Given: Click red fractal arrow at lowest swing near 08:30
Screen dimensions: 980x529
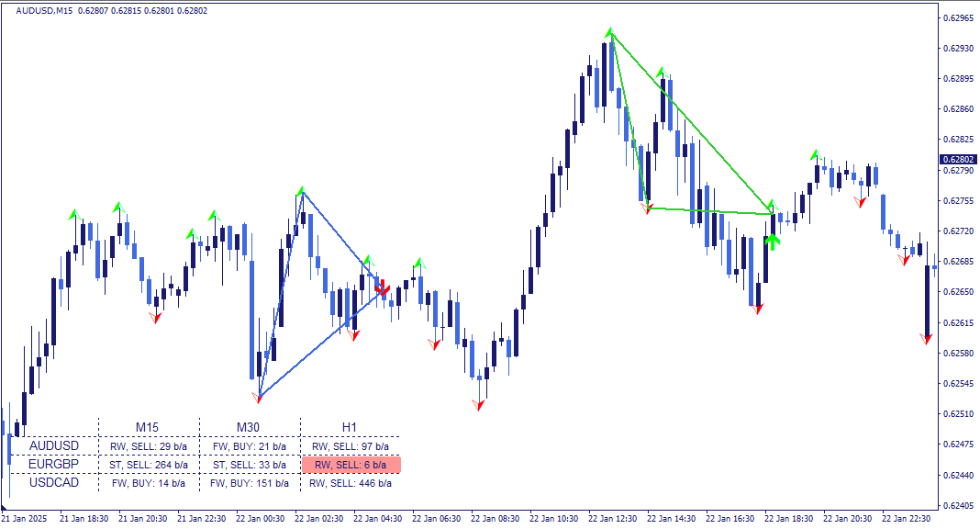Looking at the screenshot, I should coord(479,405).
